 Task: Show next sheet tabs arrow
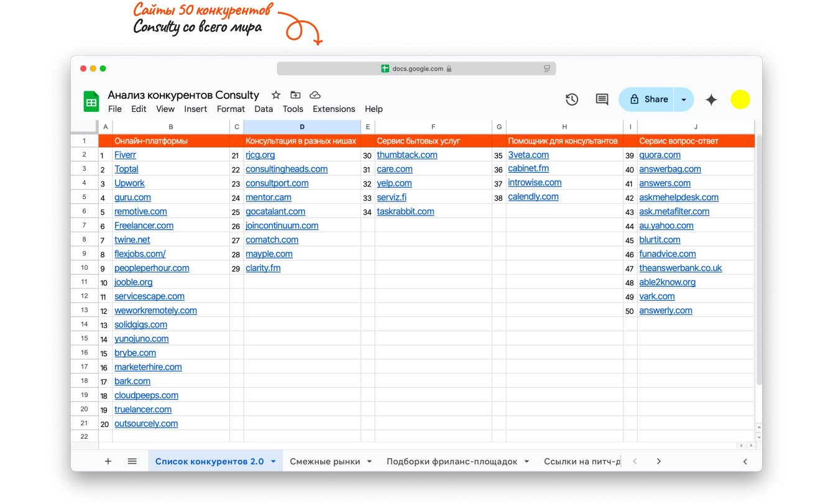pos(658,461)
